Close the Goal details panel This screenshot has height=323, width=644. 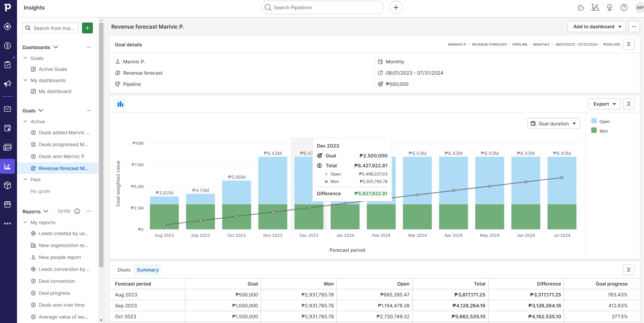629,44
